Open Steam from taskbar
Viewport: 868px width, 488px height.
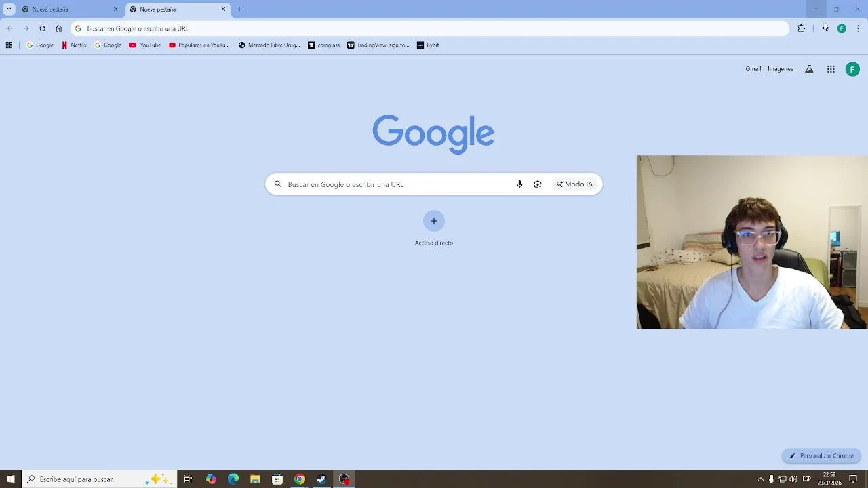[x=321, y=479]
